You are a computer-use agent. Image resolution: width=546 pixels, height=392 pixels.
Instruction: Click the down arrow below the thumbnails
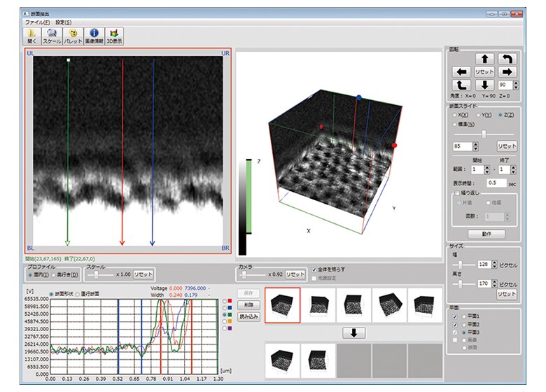tap(353, 332)
